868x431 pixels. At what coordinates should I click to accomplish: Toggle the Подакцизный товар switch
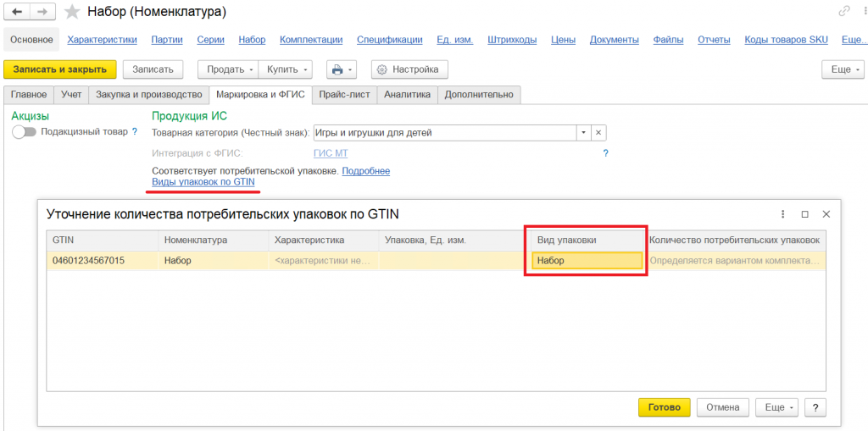click(25, 132)
